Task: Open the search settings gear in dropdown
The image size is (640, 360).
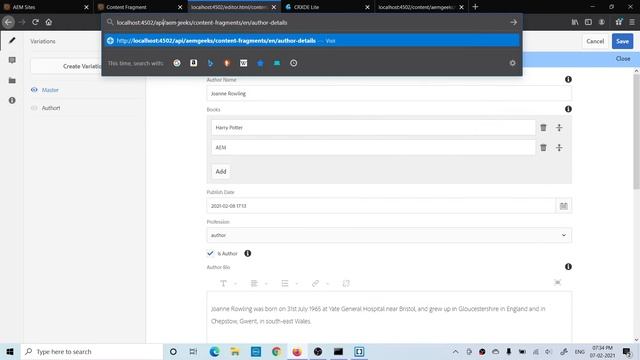Action: click(512, 63)
